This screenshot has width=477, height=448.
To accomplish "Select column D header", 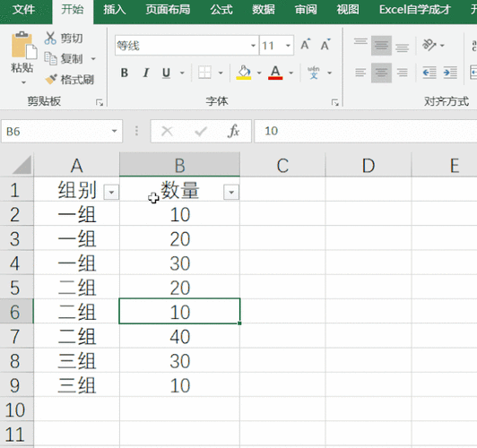I will point(369,165).
